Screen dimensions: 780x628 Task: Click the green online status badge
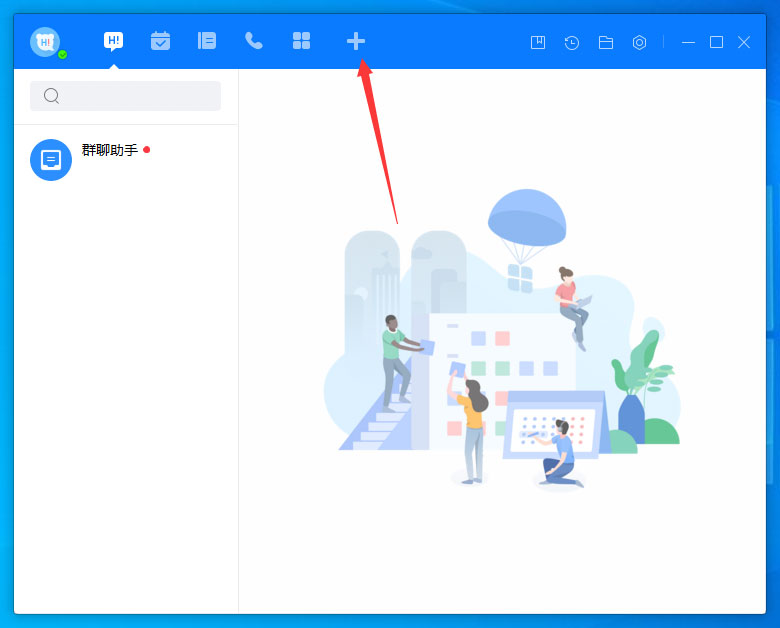(x=63, y=55)
